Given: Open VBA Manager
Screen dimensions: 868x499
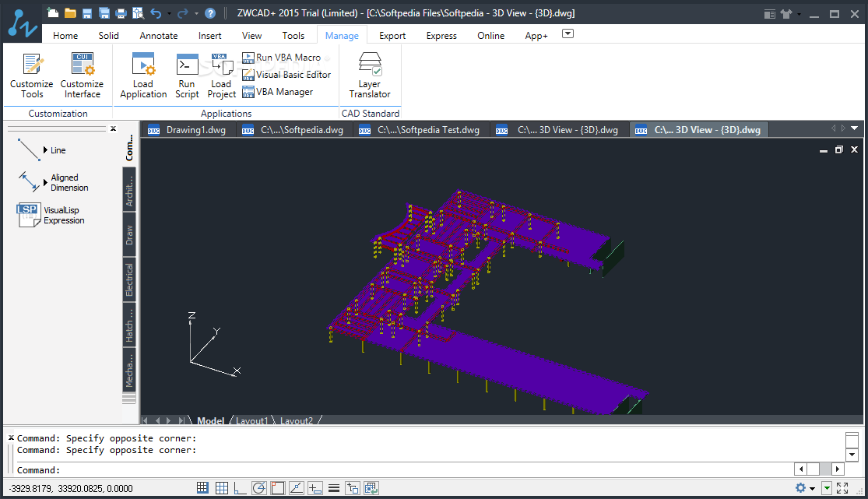Looking at the screenshot, I should coord(278,92).
